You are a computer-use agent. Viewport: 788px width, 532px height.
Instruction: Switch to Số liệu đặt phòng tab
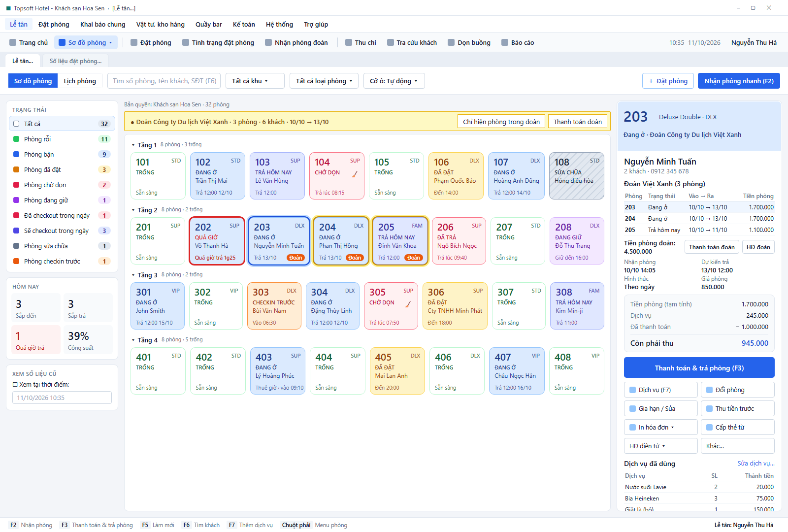pos(75,61)
